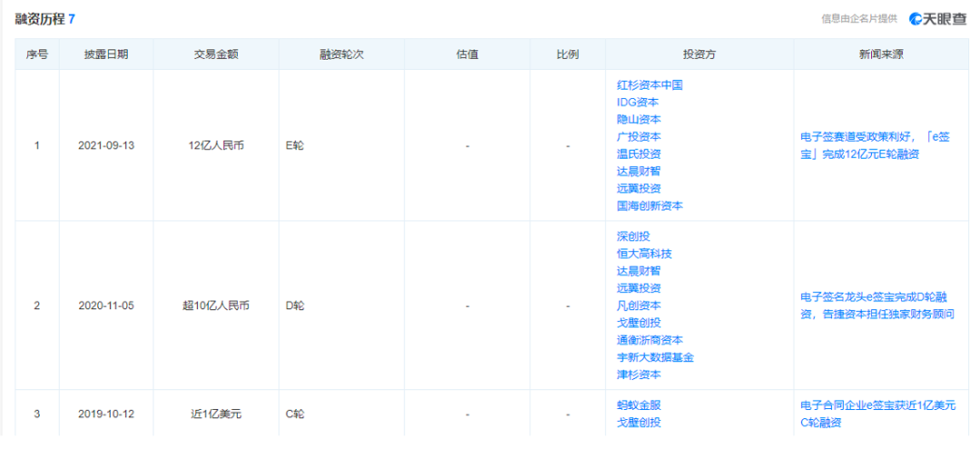Open news about 12亿元E轮融资
The height and width of the screenshot is (449, 980).
(875, 145)
